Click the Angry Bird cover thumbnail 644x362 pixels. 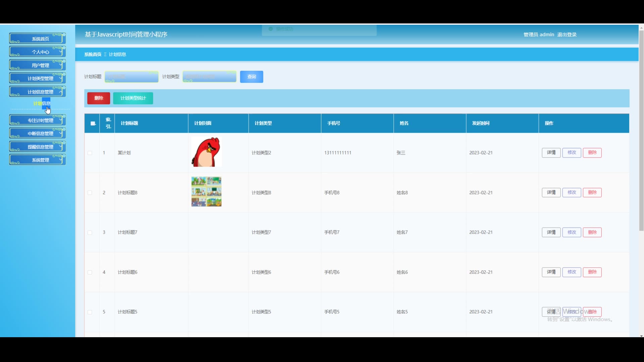click(206, 152)
